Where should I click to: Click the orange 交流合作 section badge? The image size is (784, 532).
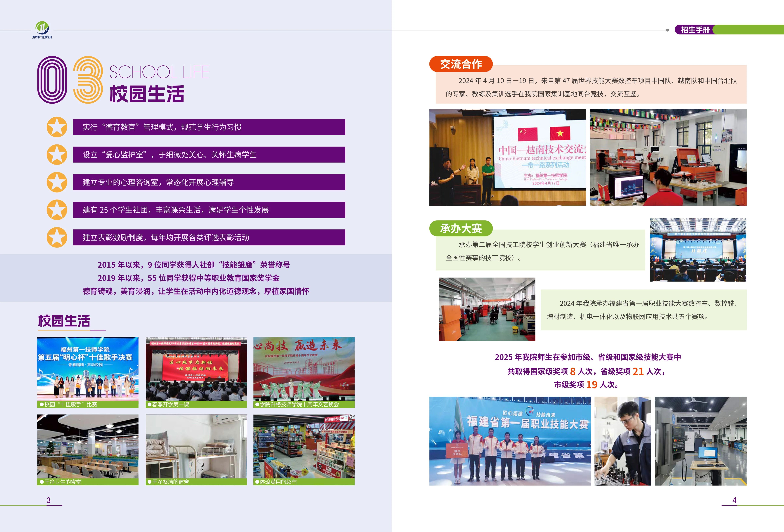[461, 64]
